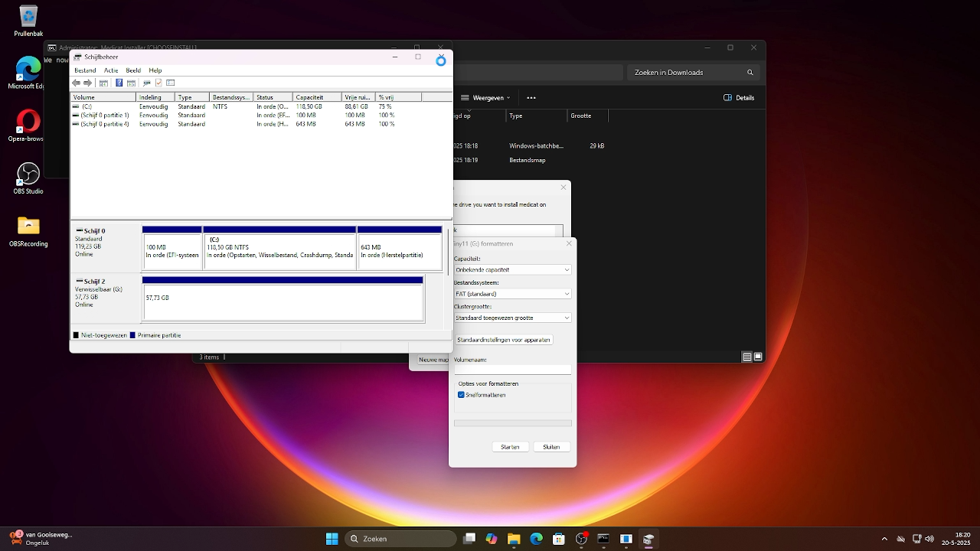Expand the Capaciteit dropdown
Screen dimensions: 980x551
(512, 269)
